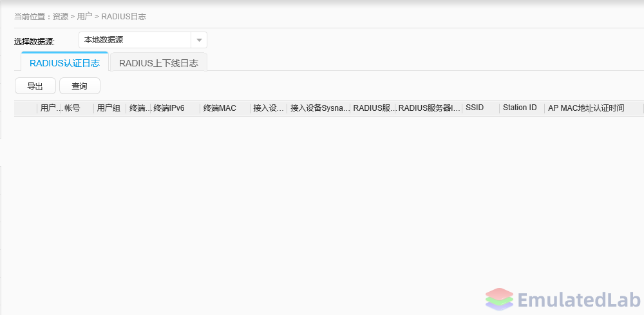This screenshot has width=644, height=315.
Task: Click the 用户组 column header
Action: (109, 108)
